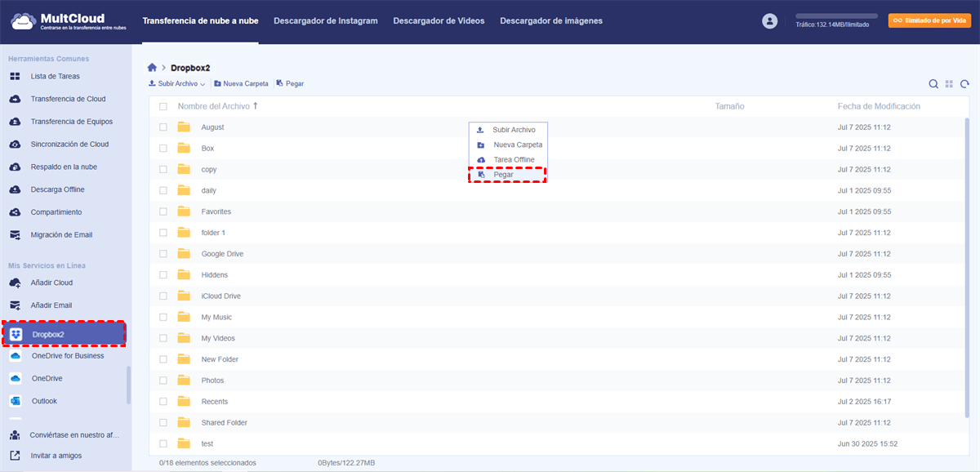Click the affiliate people icon

pyautogui.click(x=15, y=435)
